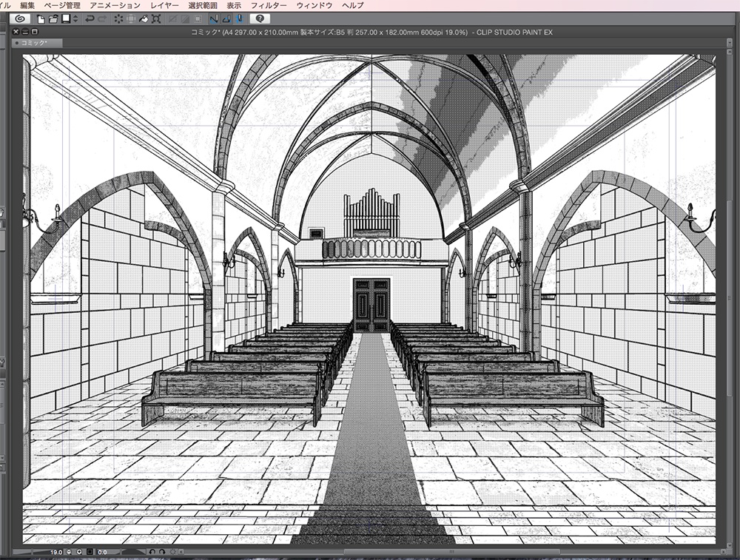Zoom in with the plus button
The width and height of the screenshot is (740, 560).
[79, 552]
